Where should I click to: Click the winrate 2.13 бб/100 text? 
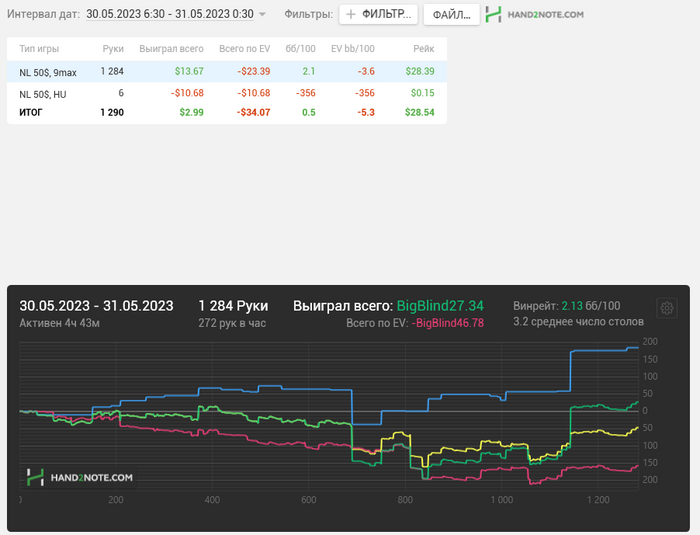tap(591, 306)
